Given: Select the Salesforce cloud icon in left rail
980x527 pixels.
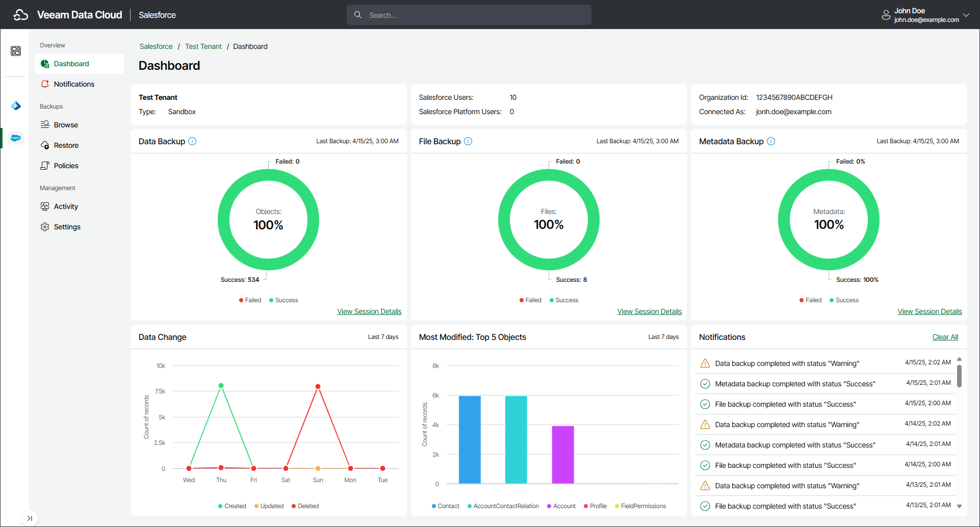Looking at the screenshot, I should [x=16, y=138].
